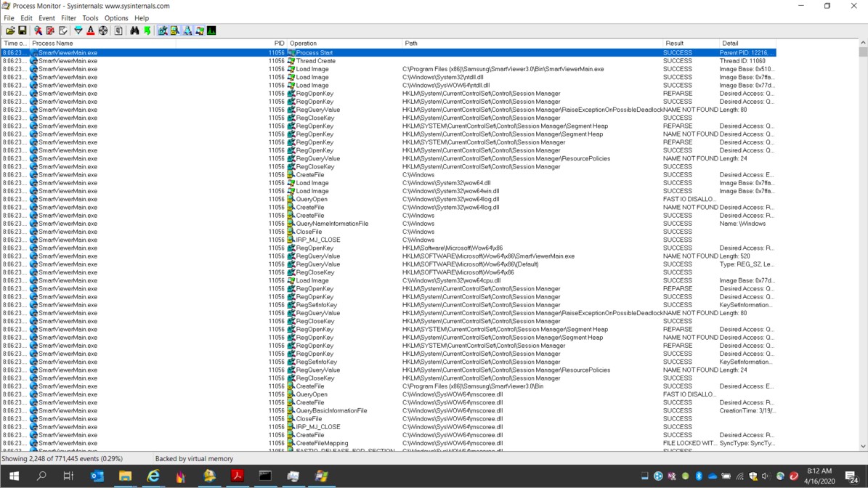Screen dimensions: 868x488
Task: Sort by the Path column header
Action: point(532,43)
